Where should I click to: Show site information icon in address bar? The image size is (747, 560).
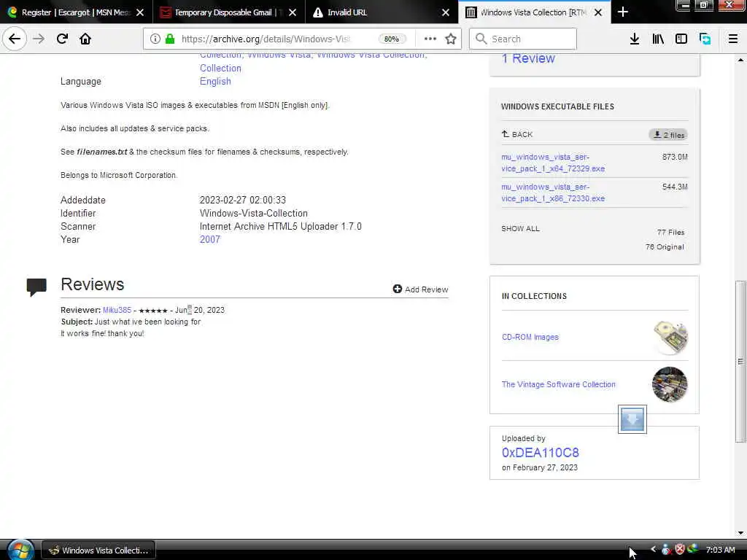155,39
